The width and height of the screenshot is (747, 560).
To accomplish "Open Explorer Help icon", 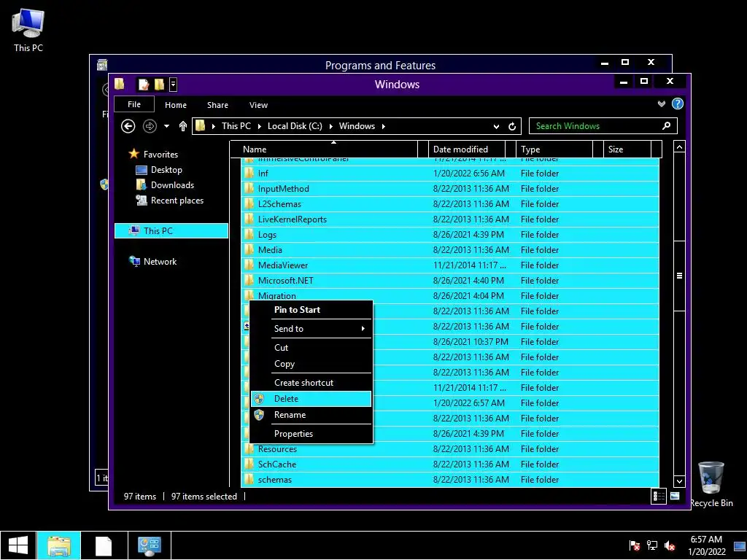I will (678, 104).
